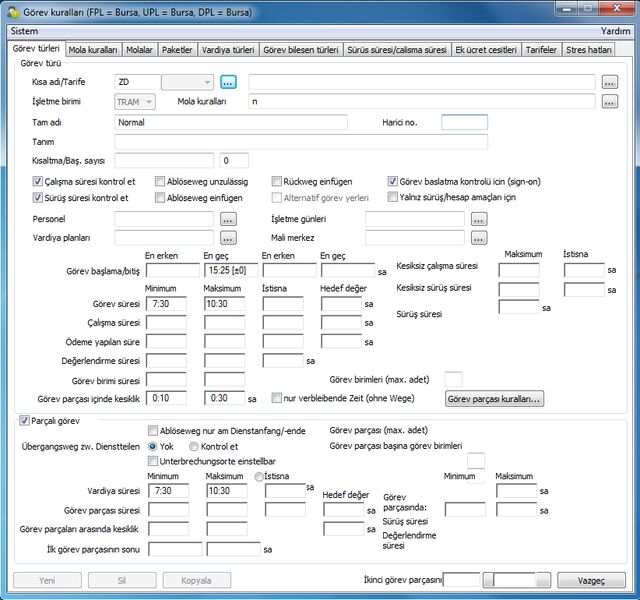
Task: Open Sürüs süresi/calisma süresi tab
Action: pos(397,50)
